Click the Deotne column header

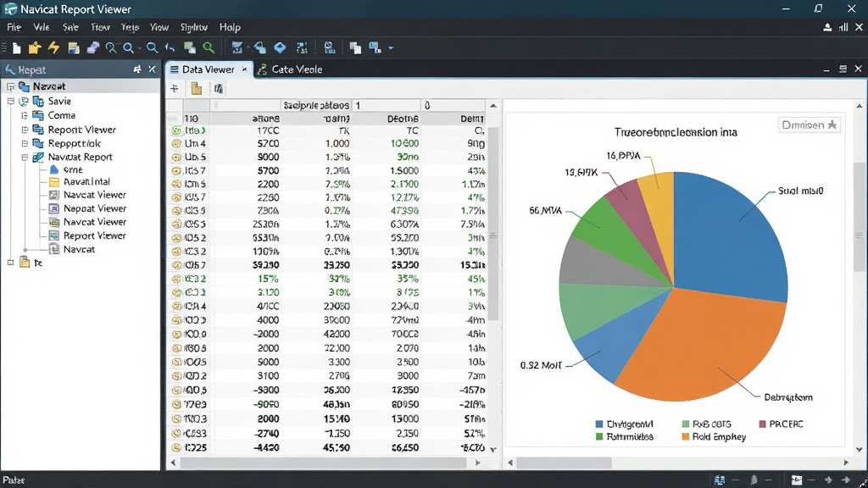click(x=403, y=119)
